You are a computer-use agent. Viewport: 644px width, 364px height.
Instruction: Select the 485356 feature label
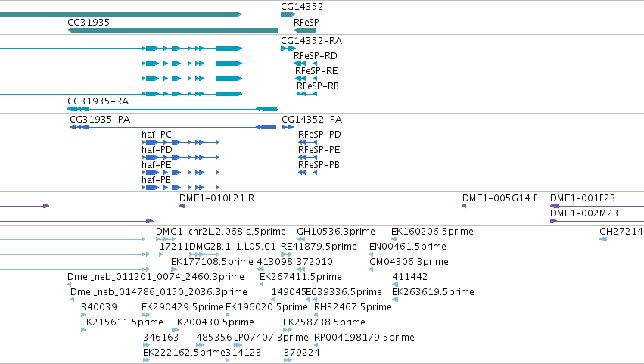(214, 338)
